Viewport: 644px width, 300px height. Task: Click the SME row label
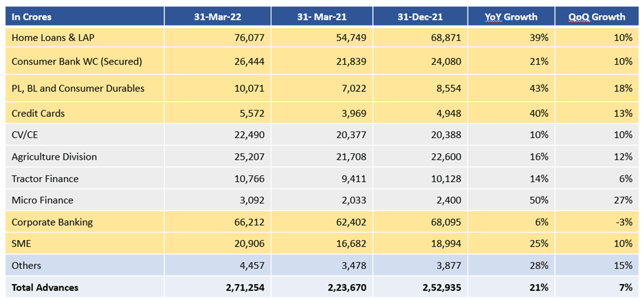point(22,244)
